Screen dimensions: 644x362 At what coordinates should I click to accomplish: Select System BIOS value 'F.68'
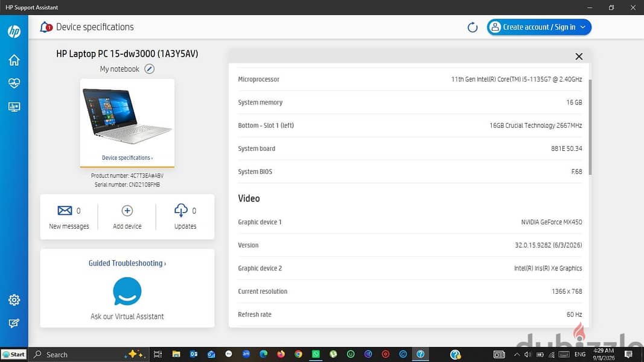coord(576,171)
